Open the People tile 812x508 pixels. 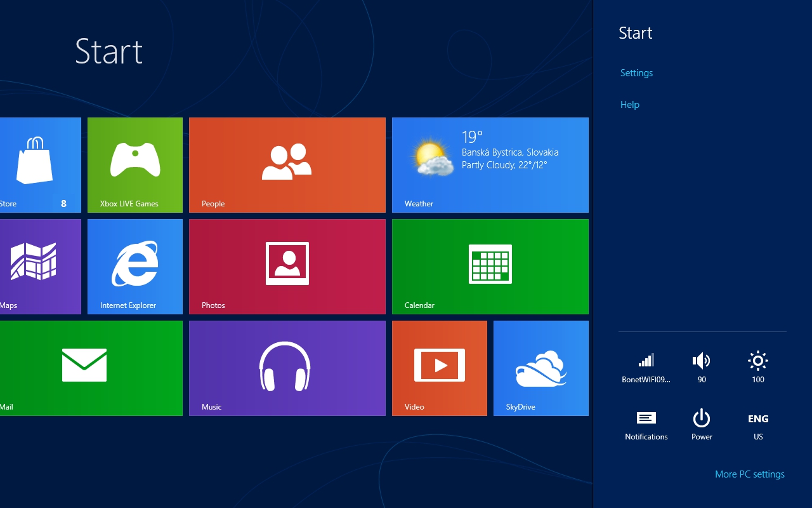point(287,165)
